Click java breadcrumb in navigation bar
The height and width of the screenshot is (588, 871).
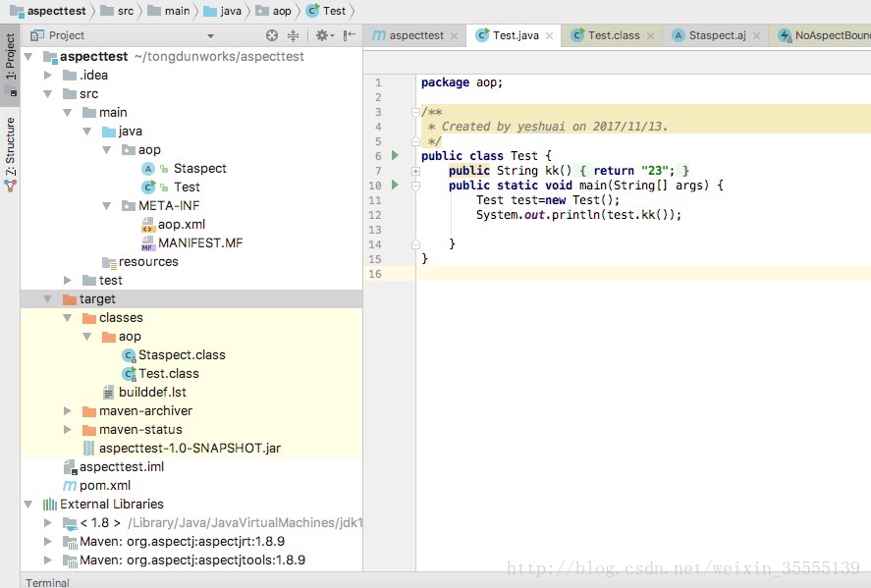point(222,11)
